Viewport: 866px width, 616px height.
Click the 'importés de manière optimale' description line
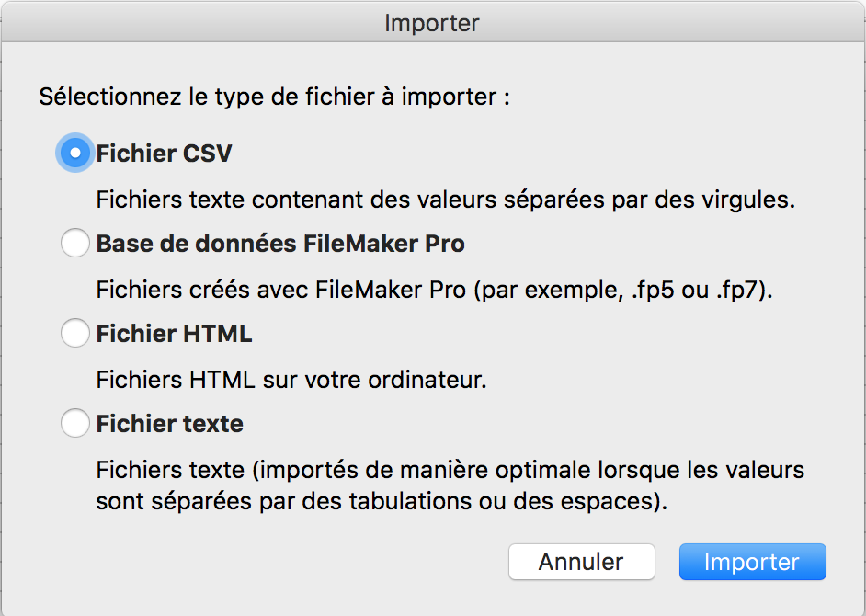click(450, 471)
